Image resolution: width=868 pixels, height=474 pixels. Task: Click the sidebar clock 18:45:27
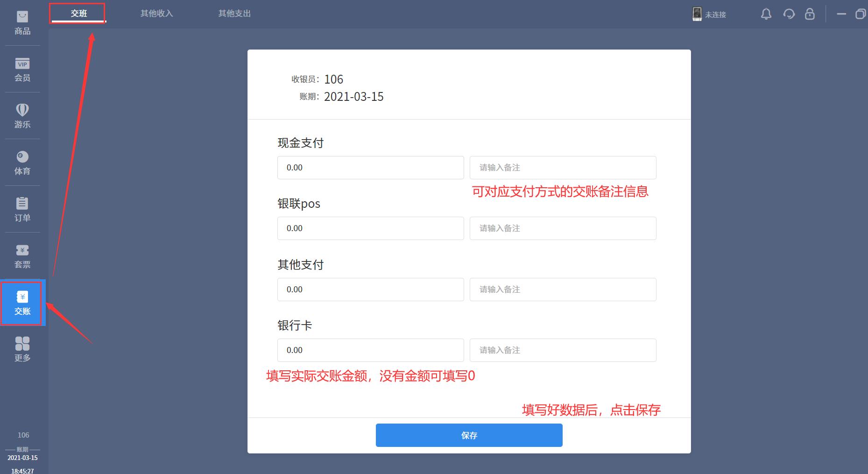[22, 471]
